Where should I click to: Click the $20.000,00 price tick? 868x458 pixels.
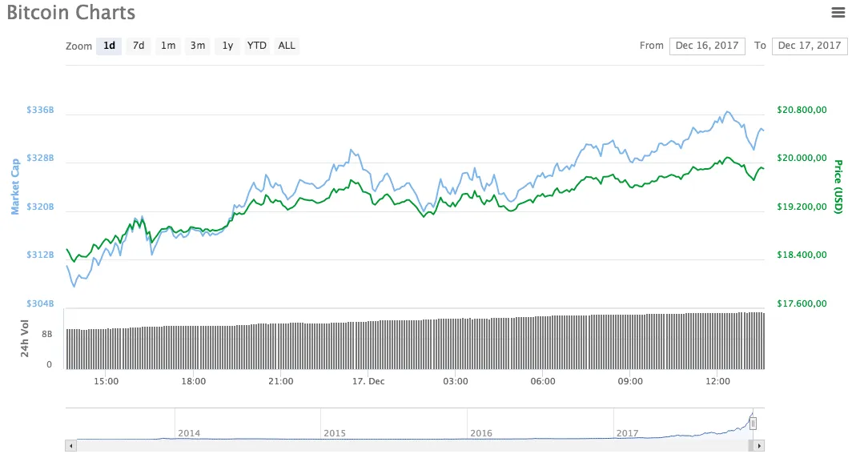(802, 158)
